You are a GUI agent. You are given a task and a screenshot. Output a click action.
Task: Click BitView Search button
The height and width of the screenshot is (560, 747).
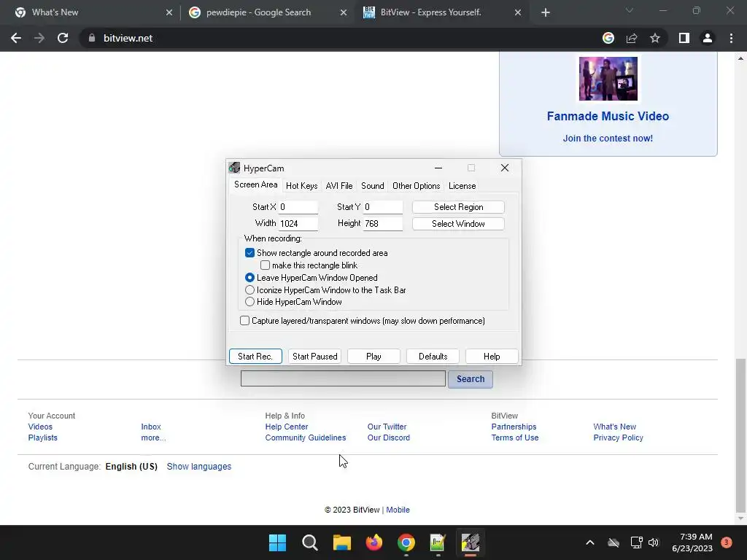pos(471,379)
